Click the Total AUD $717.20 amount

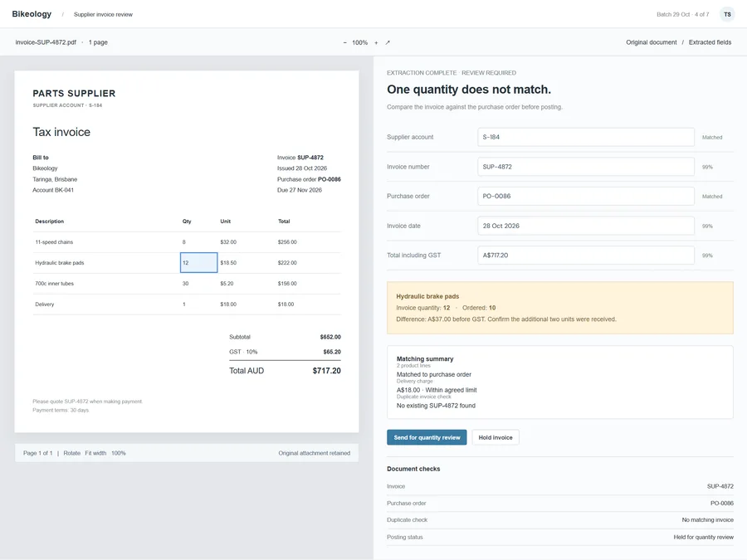(327, 371)
